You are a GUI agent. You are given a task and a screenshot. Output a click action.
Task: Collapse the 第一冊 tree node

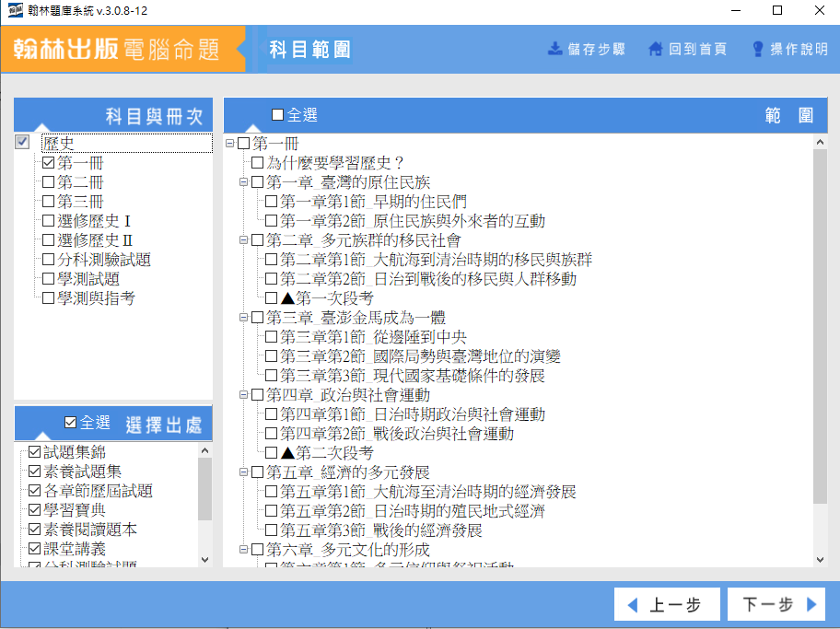point(229,144)
